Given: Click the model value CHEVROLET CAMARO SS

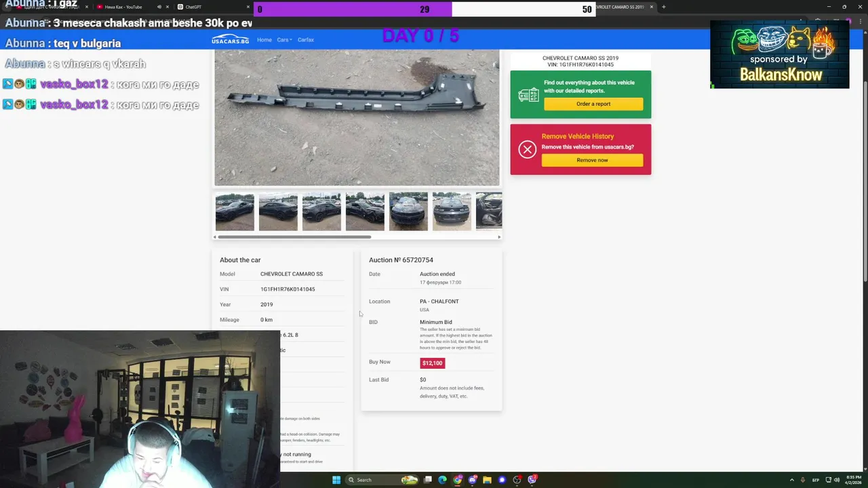Looking at the screenshot, I should 292,274.
